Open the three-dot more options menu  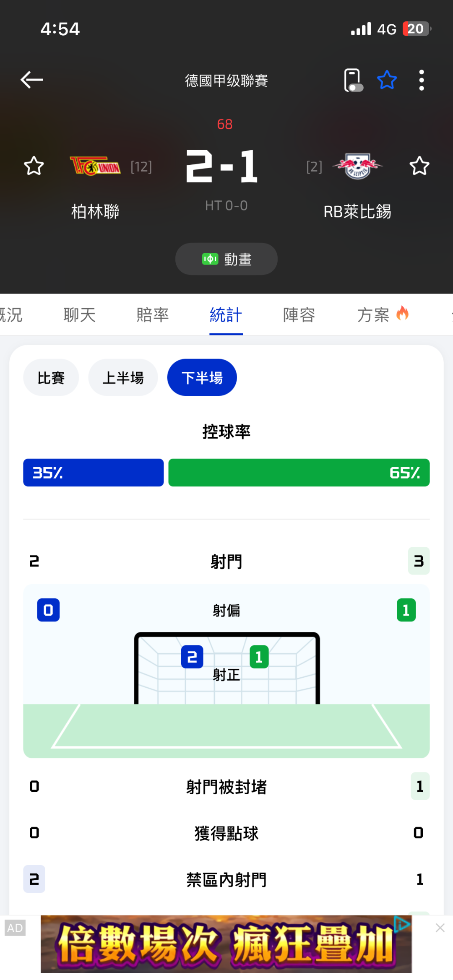click(422, 80)
